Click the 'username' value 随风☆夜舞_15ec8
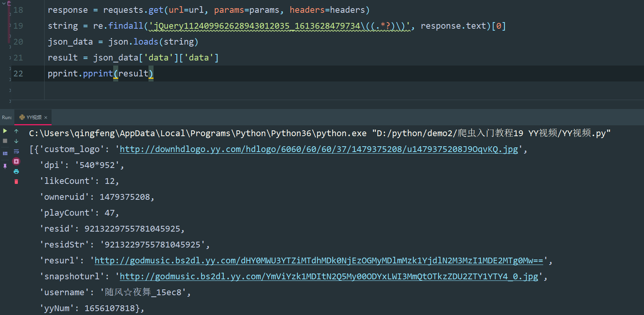This screenshot has width=644, height=315. 143,292
